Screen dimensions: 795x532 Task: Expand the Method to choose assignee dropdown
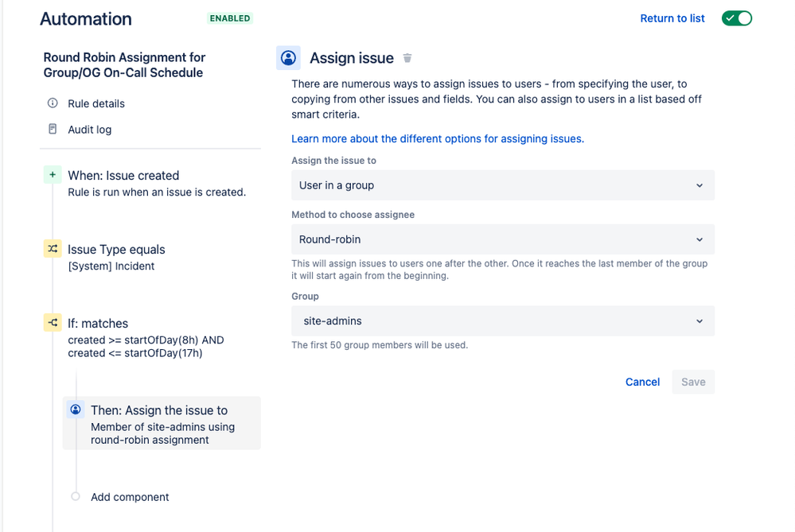pos(502,239)
